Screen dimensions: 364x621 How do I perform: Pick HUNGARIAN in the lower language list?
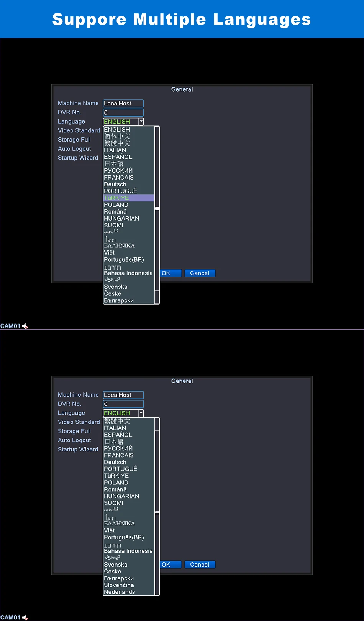coord(129,496)
